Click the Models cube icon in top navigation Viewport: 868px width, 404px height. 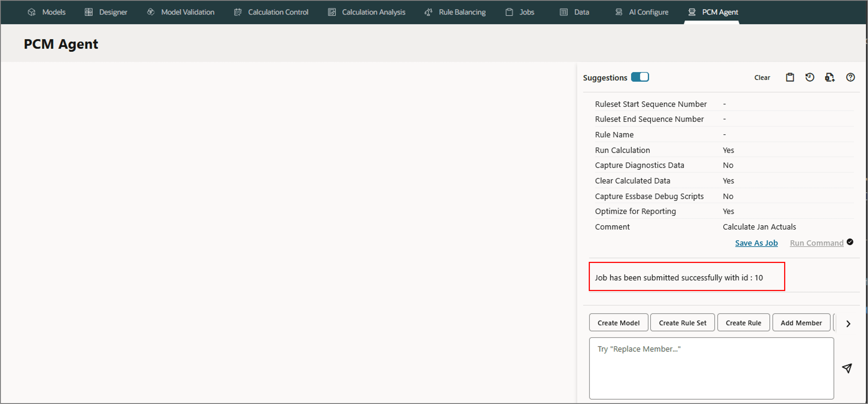coord(32,12)
